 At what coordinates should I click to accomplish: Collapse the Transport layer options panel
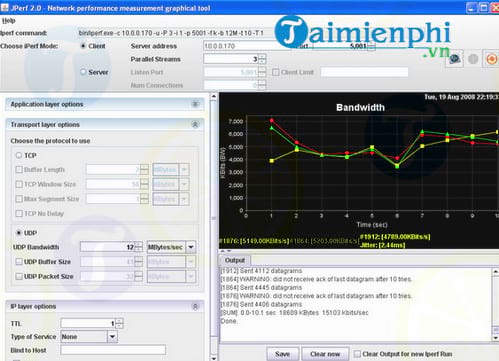195,125
